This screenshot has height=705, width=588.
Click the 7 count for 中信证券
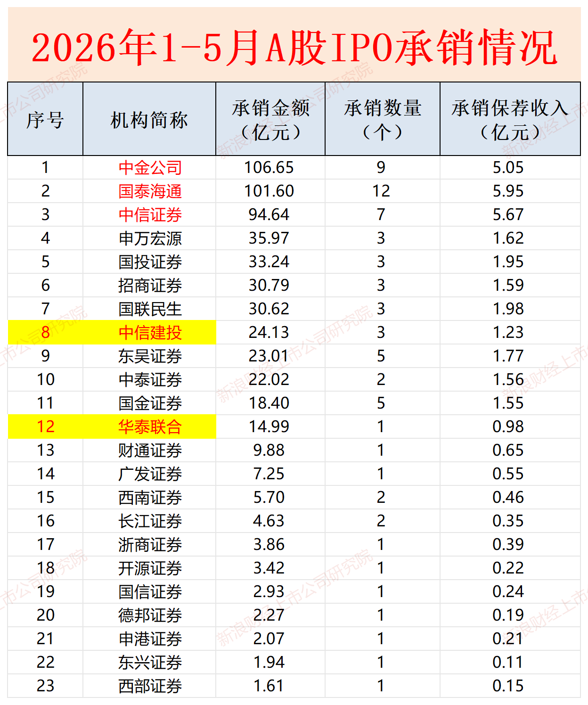click(383, 215)
